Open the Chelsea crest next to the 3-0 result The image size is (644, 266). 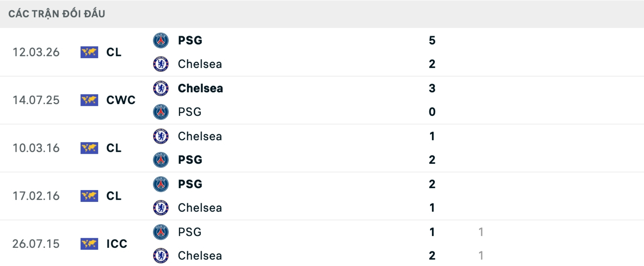click(161, 88)
